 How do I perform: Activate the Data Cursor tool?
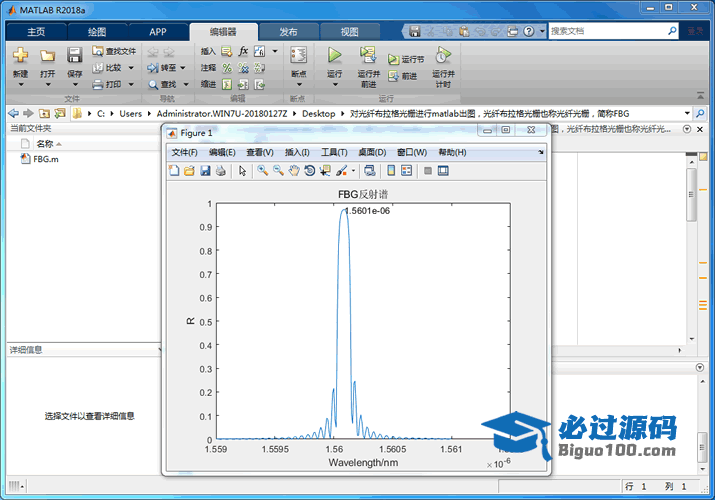tap(326, 171)
